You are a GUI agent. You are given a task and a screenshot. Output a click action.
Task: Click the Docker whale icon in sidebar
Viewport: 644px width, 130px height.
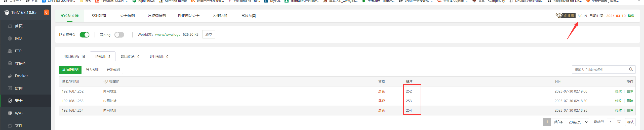[10, 76]
